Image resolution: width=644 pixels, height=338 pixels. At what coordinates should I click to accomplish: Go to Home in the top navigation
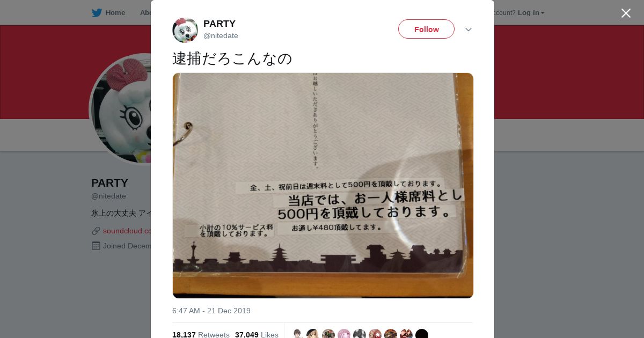(115, 13)
